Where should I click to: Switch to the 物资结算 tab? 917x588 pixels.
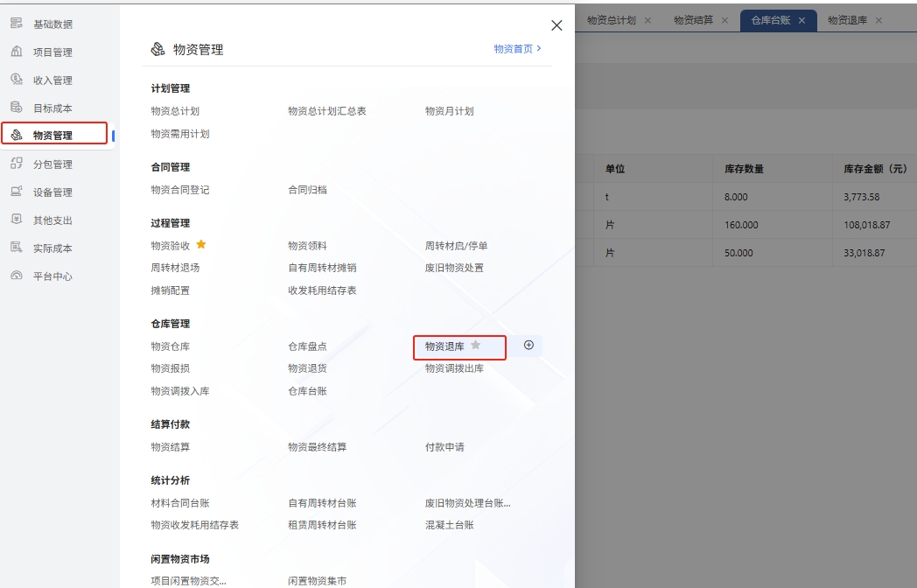coord(693,20)
